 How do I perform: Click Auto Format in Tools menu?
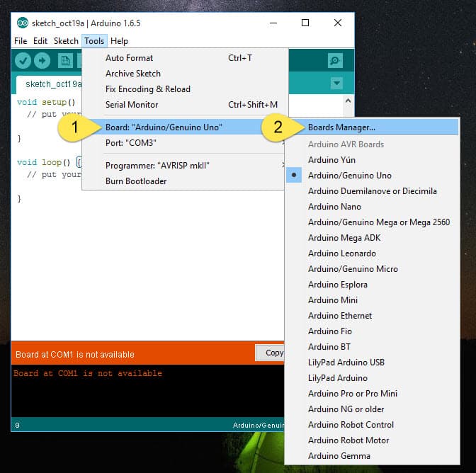click(129, 58)
